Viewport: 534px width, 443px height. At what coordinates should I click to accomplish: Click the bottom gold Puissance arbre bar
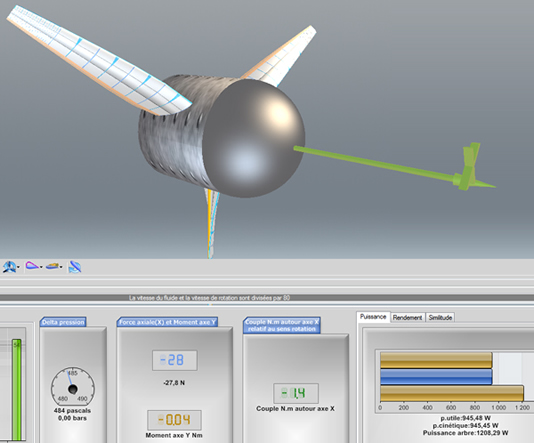(452, 394)
